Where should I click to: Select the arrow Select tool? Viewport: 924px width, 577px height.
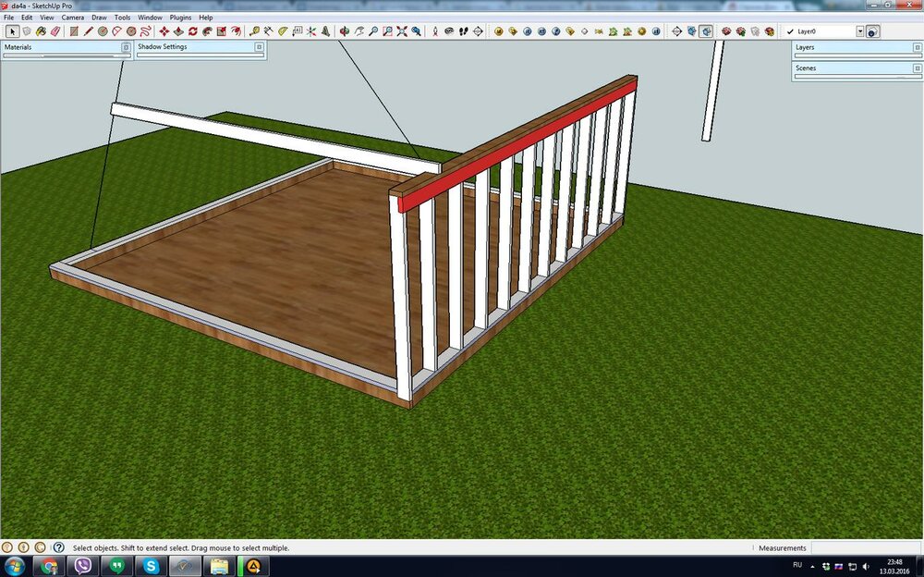[11, 31]
